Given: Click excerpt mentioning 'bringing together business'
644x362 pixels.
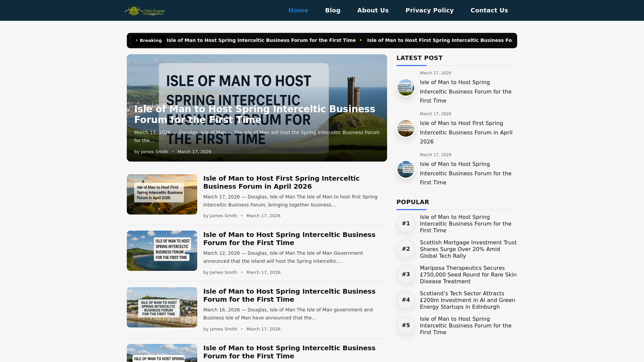Looking at the screenshot, I should coord(290,201).
